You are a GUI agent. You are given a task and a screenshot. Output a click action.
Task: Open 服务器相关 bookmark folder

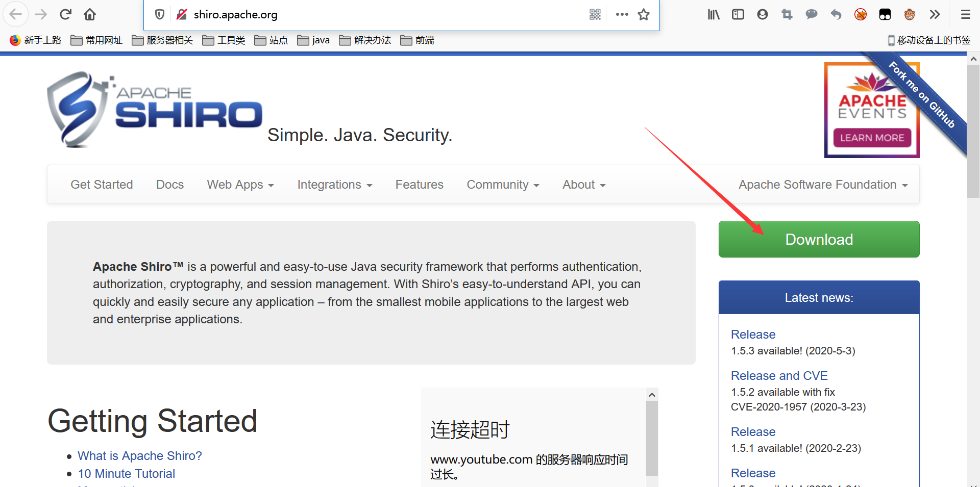point(163,40)
